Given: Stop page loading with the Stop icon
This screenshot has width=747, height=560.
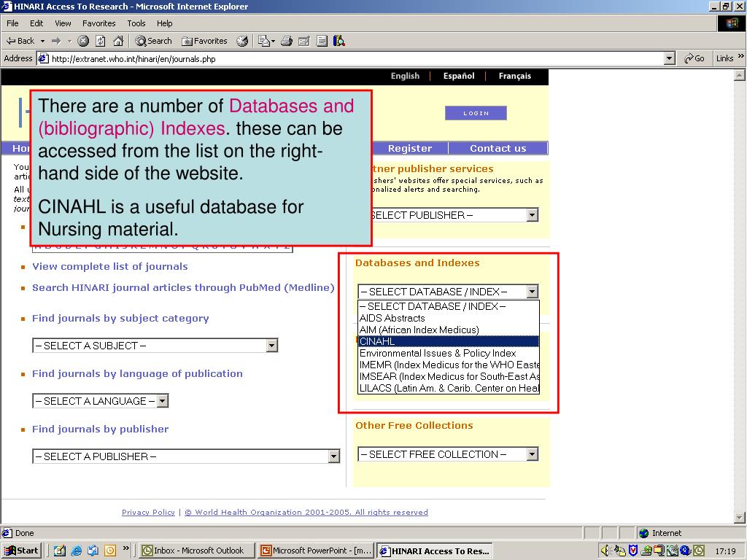Looking at the screenshot, I should pos(83,41).
